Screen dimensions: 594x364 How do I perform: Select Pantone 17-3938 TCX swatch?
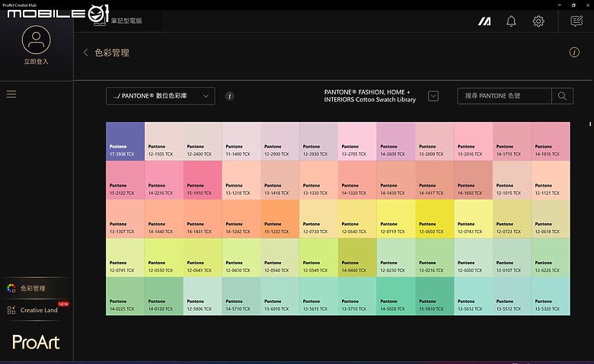point(126,142)
